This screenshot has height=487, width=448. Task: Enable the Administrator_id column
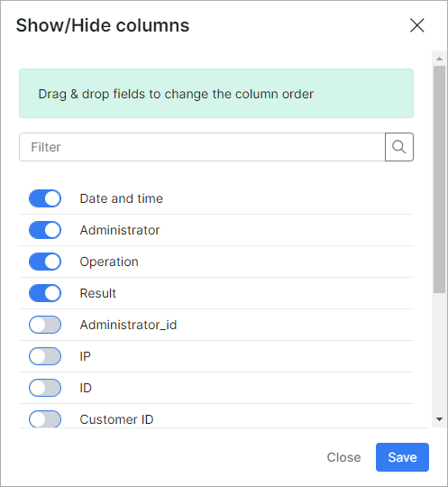tap(45, 325)
